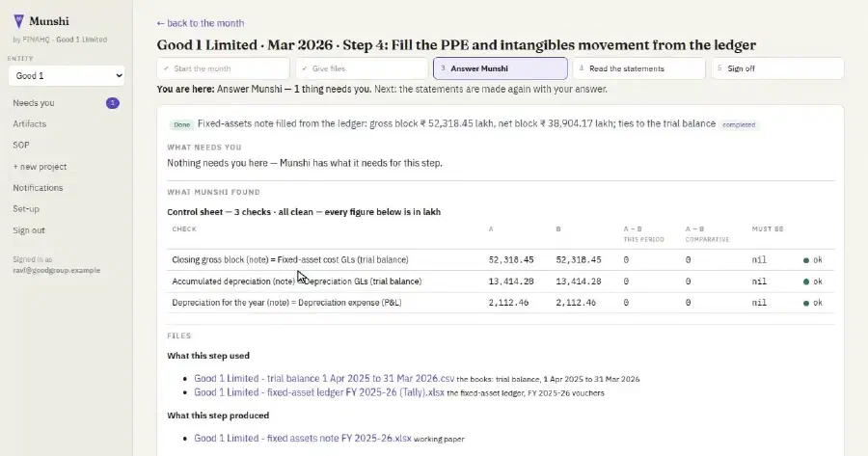
Task: Open Set-up in sidebar
Action: (x=26, y=208)
